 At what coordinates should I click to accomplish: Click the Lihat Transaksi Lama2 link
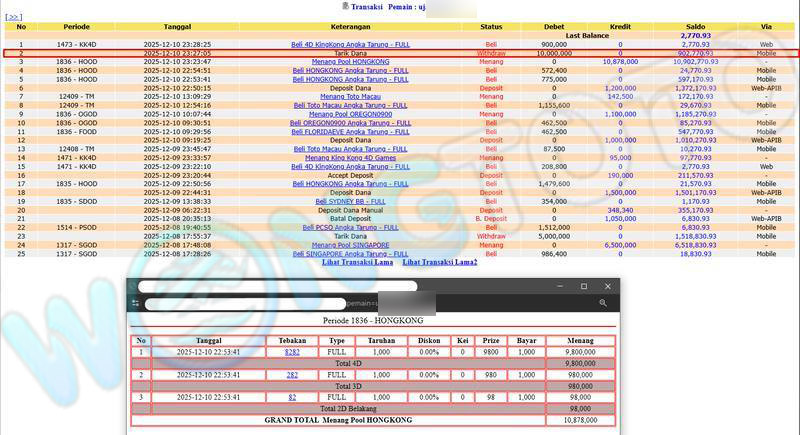pyautogui.click(x=440, y=263)
